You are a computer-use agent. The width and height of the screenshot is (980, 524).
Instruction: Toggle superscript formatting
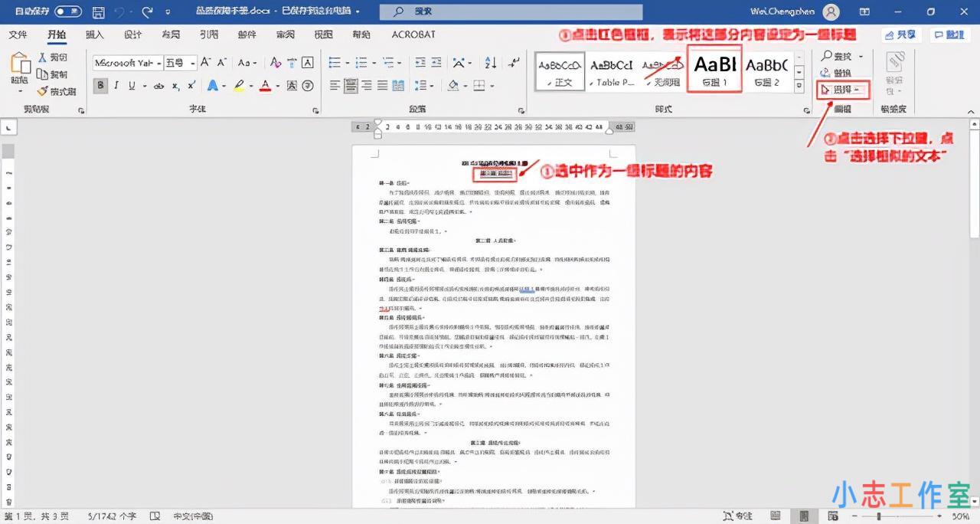point(190,84)
